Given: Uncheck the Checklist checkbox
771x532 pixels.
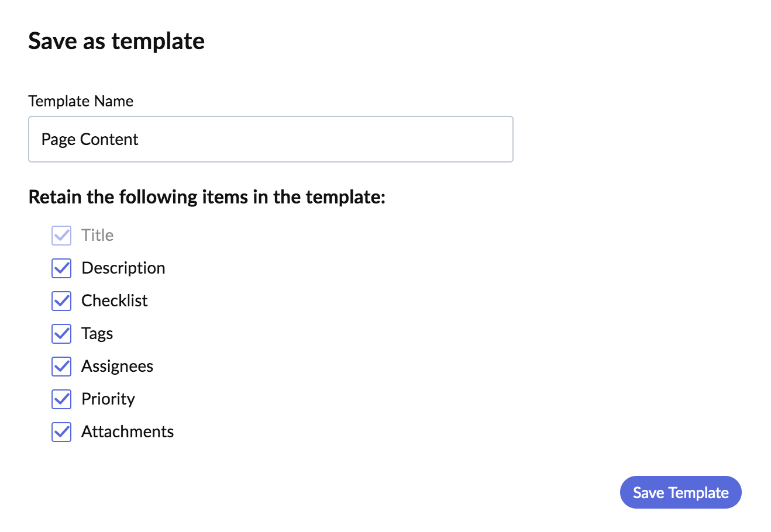Looking at the screenshot, I should [x=61, y=301].
